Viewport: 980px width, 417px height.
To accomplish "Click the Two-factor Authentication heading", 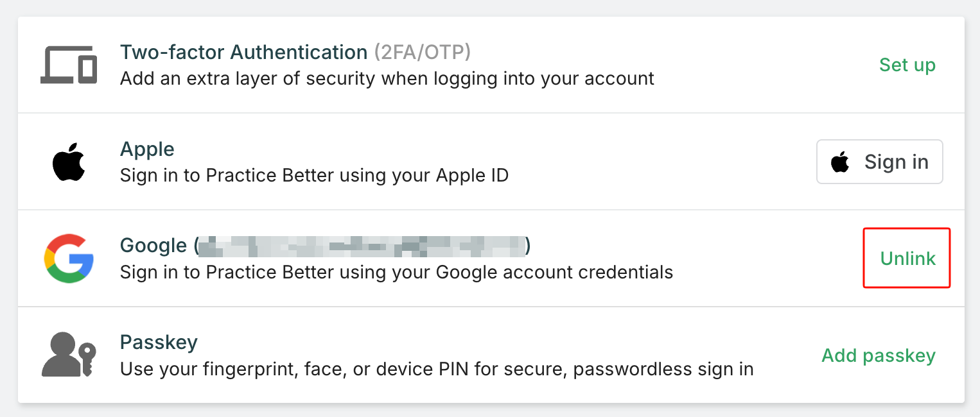I will tap(243, 52).
